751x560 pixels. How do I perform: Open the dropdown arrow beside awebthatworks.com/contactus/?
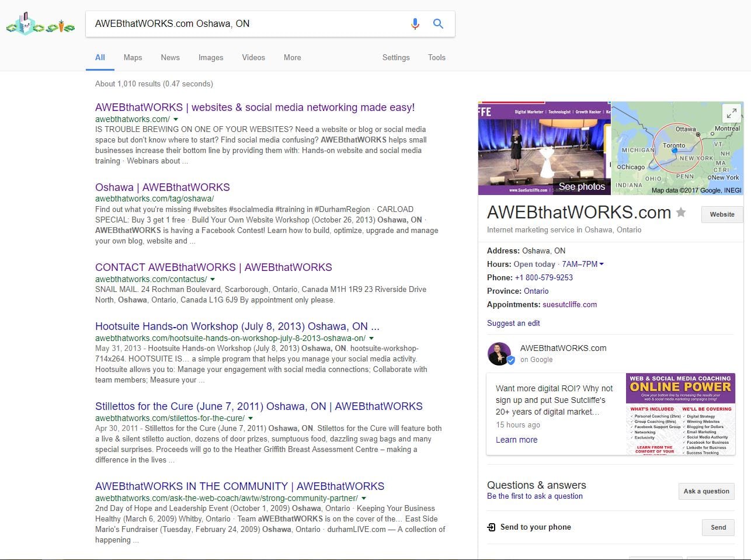pos(213,279)
